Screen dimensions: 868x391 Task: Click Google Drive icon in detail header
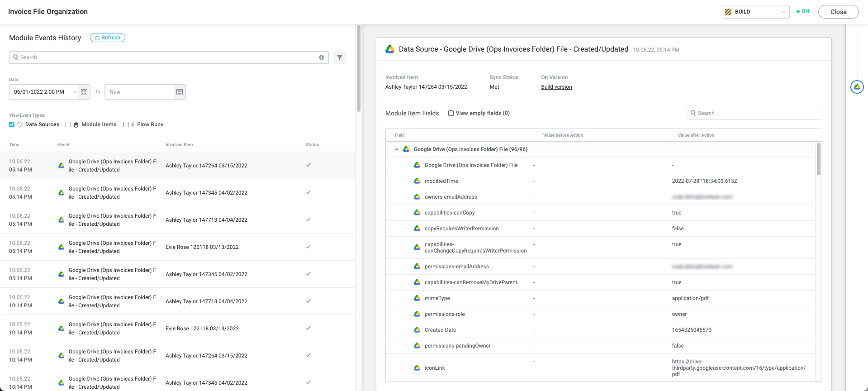coord(390,49)
